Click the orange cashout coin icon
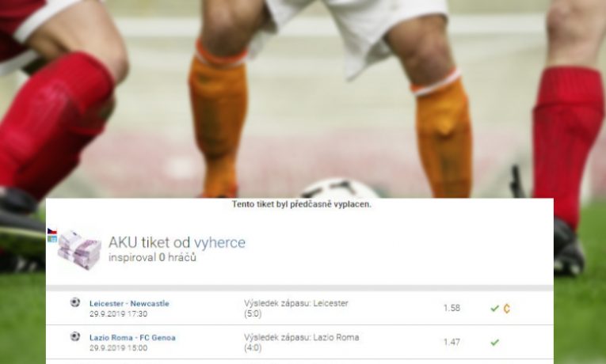Screen dimensions: 606x364 pos(507,309)
